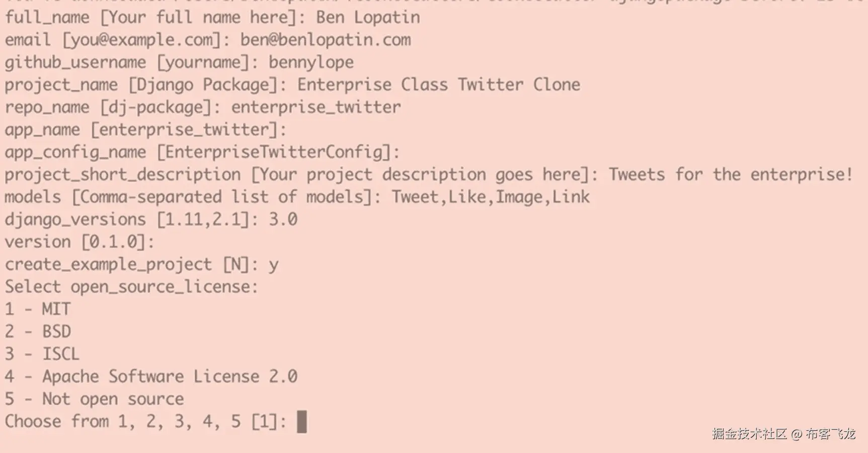The image size is (868, 453).
Task: Click license option '2 - BSD'
Action: point(38,332)
